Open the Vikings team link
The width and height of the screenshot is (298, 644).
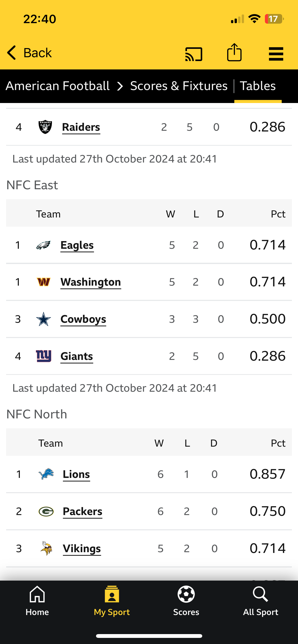coord(82,549)
